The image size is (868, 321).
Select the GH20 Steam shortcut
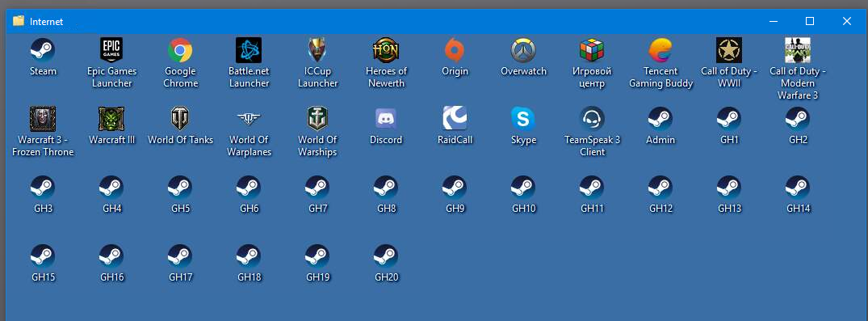[386, 256]
